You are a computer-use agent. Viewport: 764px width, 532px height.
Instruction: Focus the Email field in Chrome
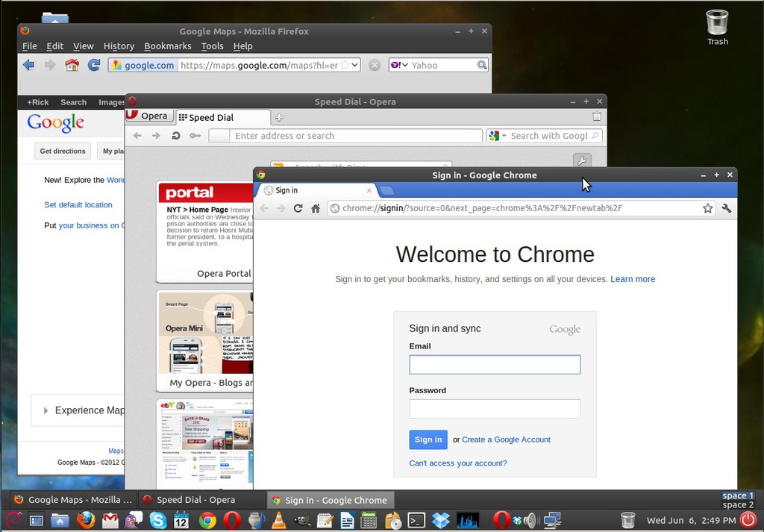tap(495, 364)
